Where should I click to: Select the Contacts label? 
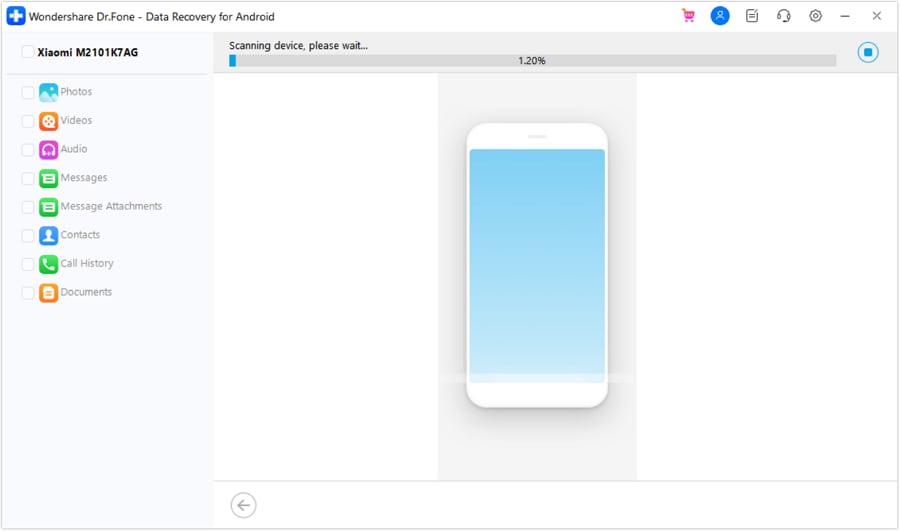(x=80, y=235)
